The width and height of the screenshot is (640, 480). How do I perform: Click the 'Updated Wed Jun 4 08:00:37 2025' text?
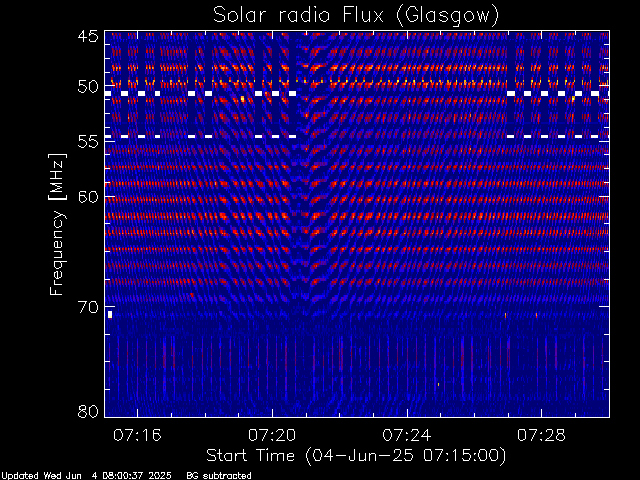click(x=86, y=476)
